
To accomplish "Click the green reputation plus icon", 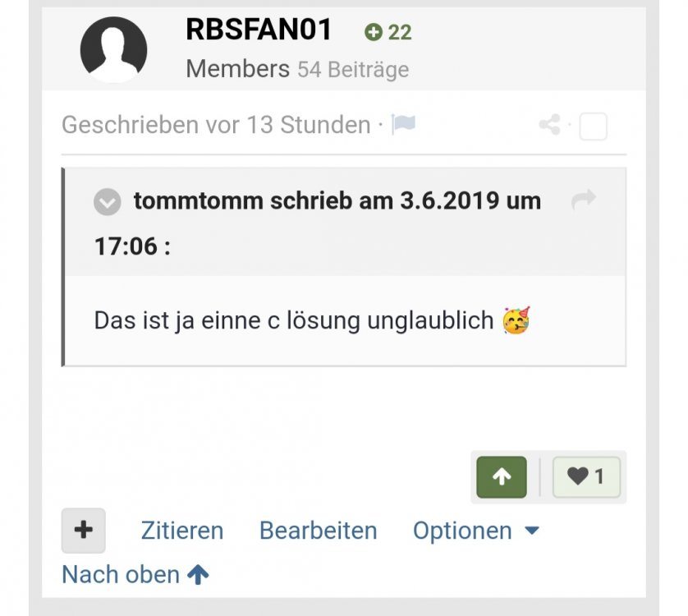I will point(374,32).
